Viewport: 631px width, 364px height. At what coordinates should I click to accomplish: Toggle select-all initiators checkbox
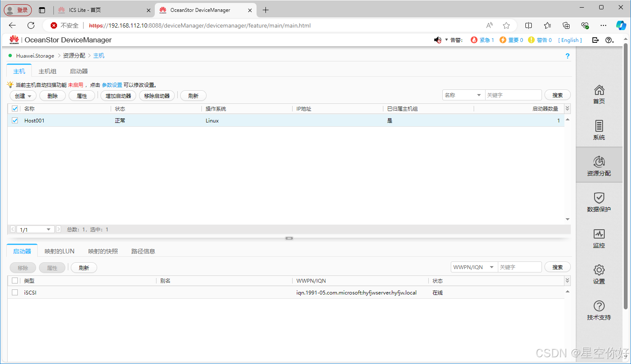point(15,281)
